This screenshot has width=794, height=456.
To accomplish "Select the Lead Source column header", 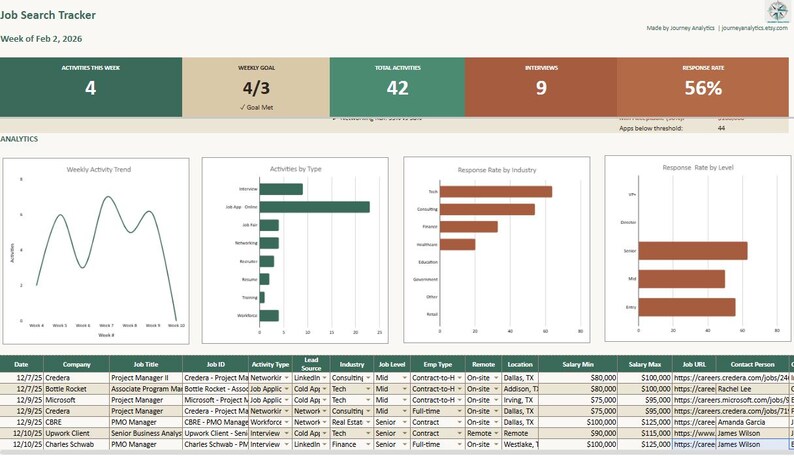I will [x=311, y=364].
